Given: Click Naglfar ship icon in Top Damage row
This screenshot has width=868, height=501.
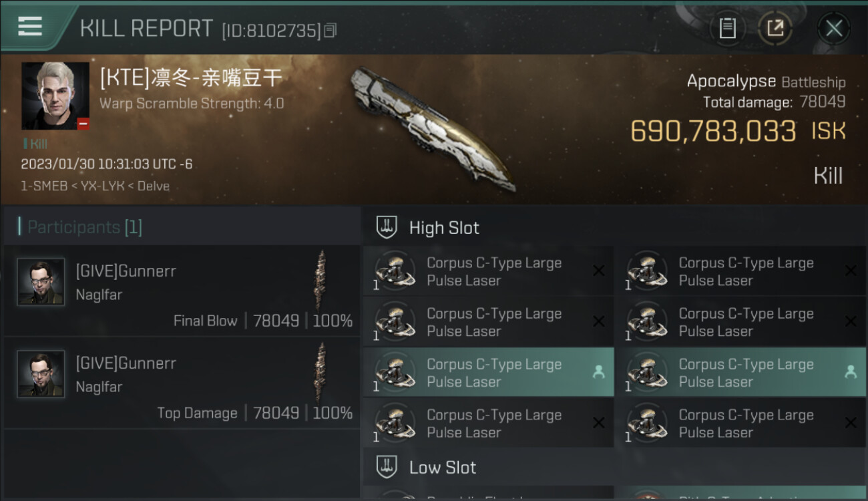Looking at the screenshot, I should (321, 371).
